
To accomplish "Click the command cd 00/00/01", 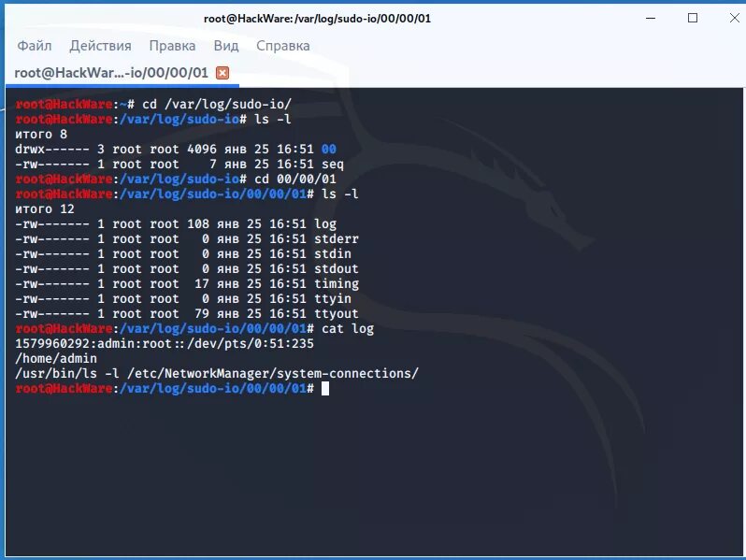I will [x=295, y=179].
